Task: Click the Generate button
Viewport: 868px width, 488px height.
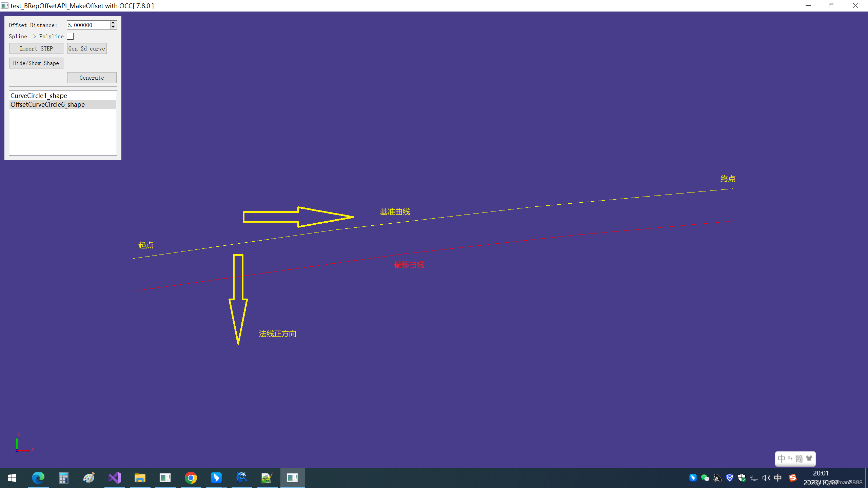Action: 91,78
